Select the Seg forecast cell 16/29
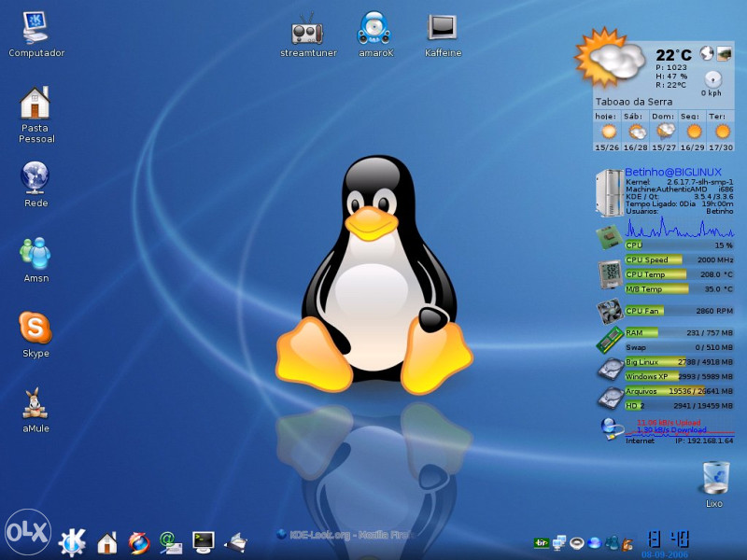 click(x=692, y=132)
